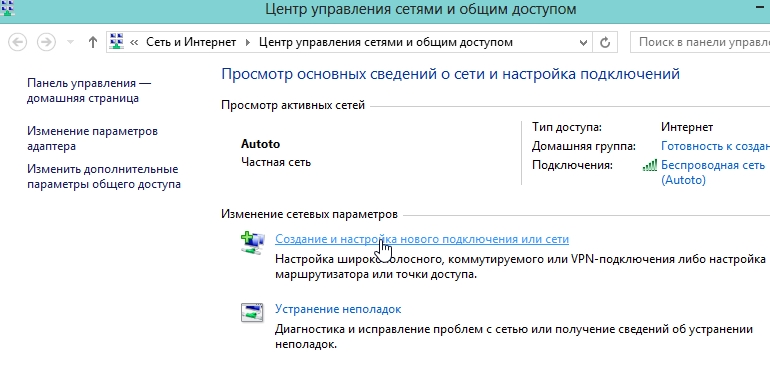Open Панель управления — домашняя страница link
This screenshot has width=770, height=391.
click(89, 90)
